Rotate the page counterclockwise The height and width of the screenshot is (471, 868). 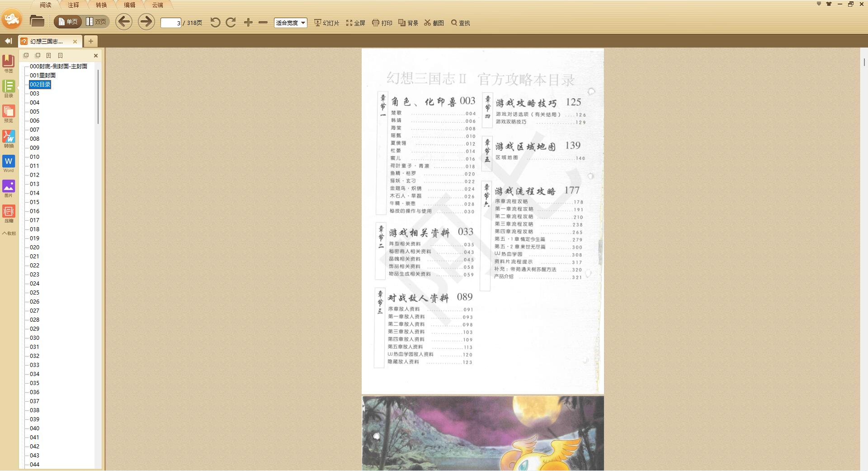coord(216,22)
